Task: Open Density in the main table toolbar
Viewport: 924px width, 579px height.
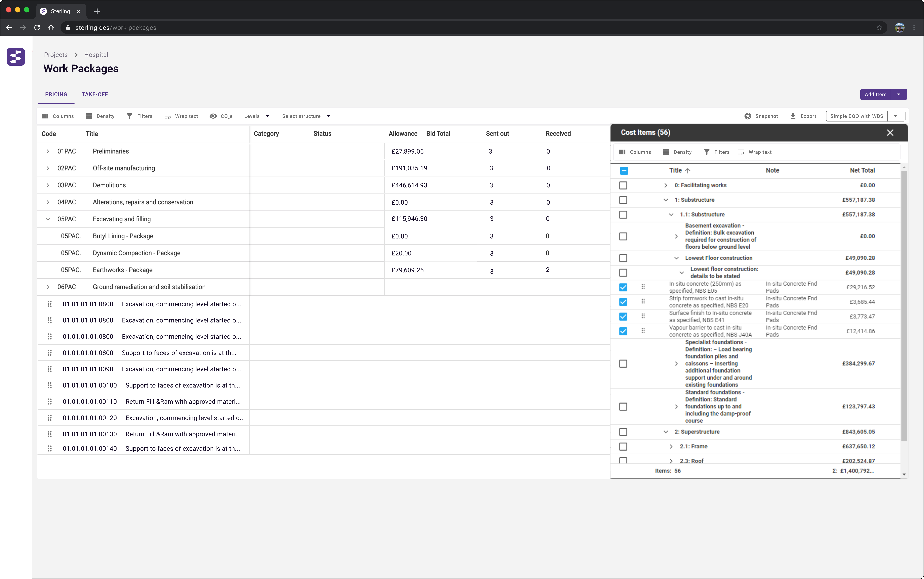Action: click(100, 116)
